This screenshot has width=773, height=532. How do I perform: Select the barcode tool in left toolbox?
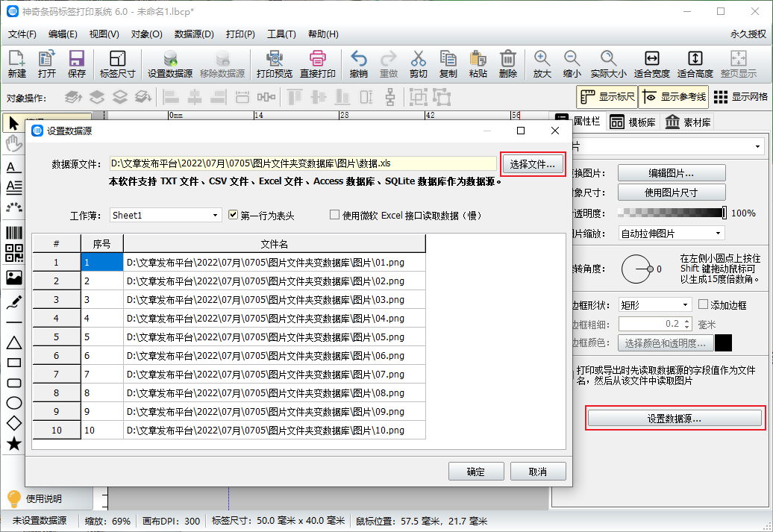coord(13,233)
